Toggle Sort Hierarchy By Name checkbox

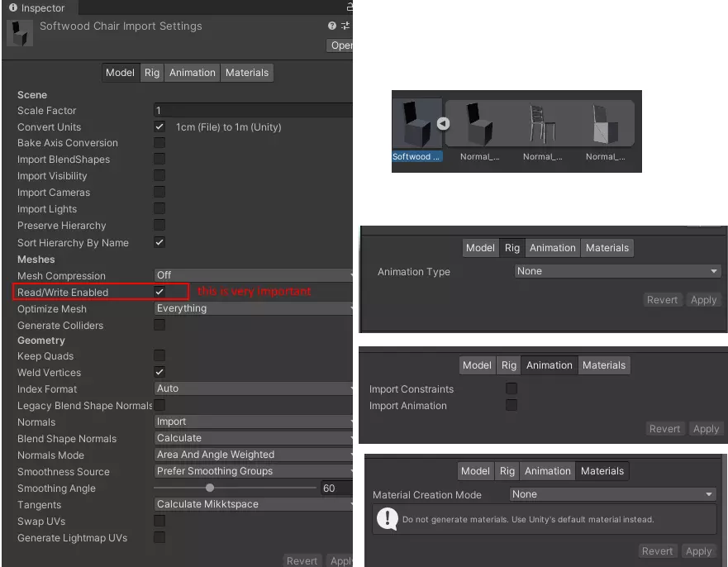point(159,242)
